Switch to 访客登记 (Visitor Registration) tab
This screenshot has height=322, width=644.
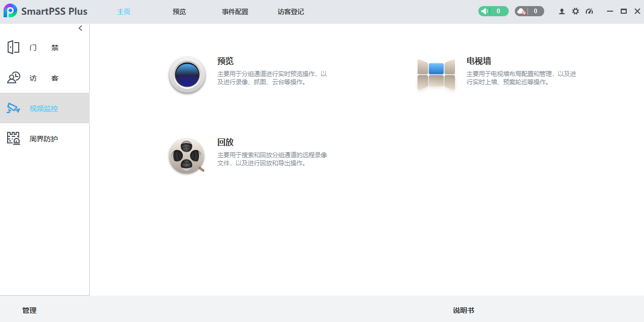pyautogui.click(x=290, y=11)
